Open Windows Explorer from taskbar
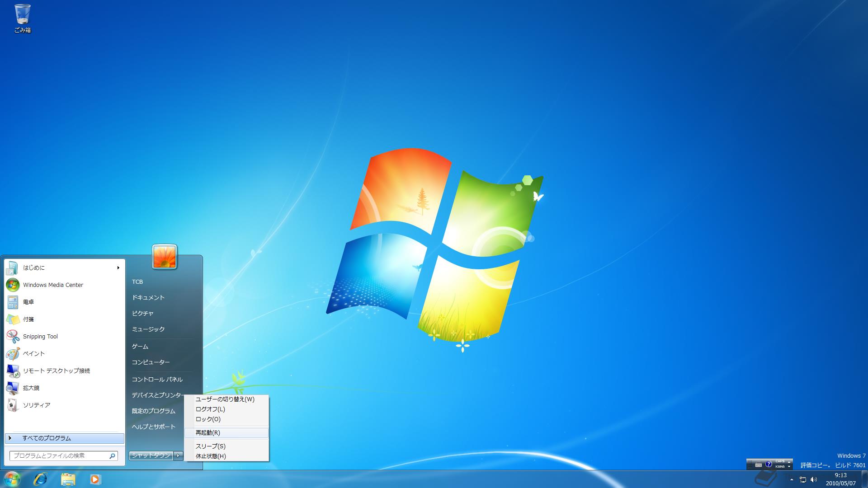Viewport: 868px width, 488px height. (68, 479)
